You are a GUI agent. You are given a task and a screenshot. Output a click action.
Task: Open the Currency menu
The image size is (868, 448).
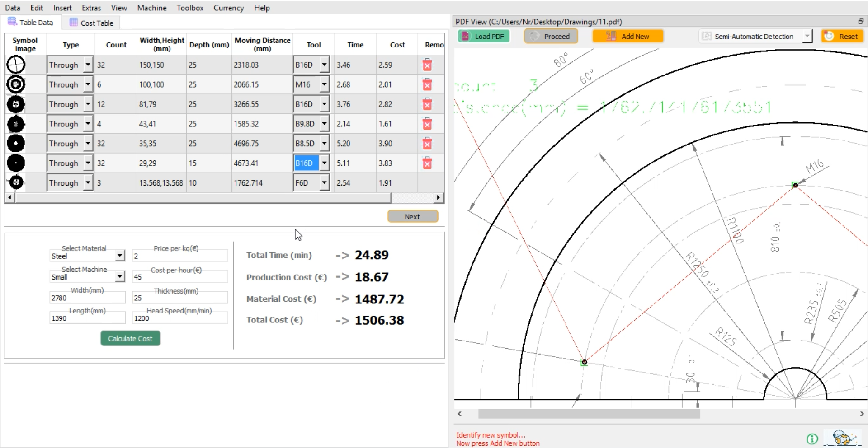[x=229, y=8]
